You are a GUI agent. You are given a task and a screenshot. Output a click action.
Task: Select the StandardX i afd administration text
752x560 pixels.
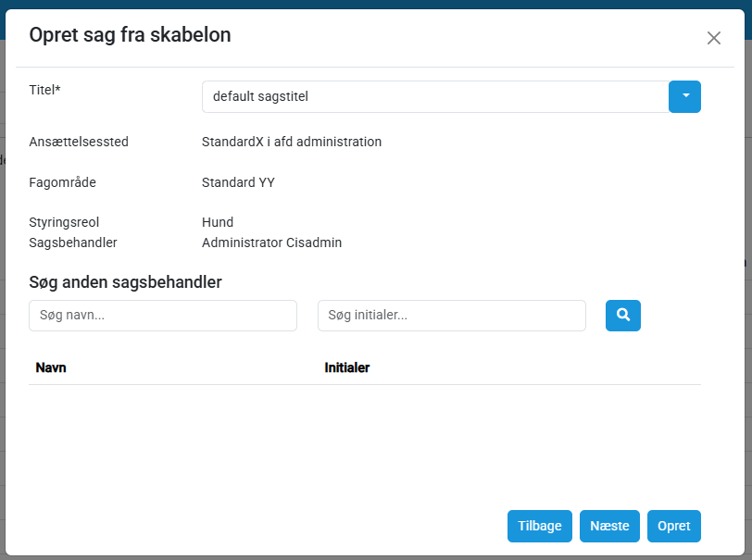pos(292,142)
